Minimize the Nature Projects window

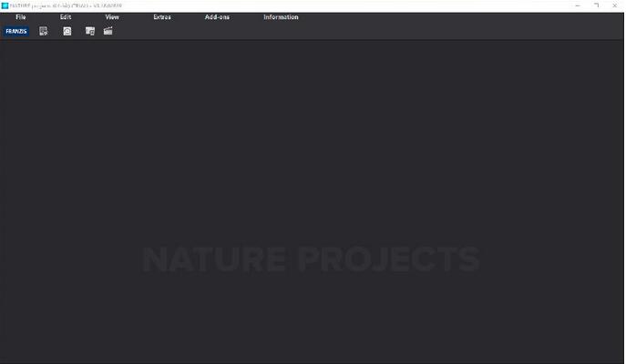[577, 5]
